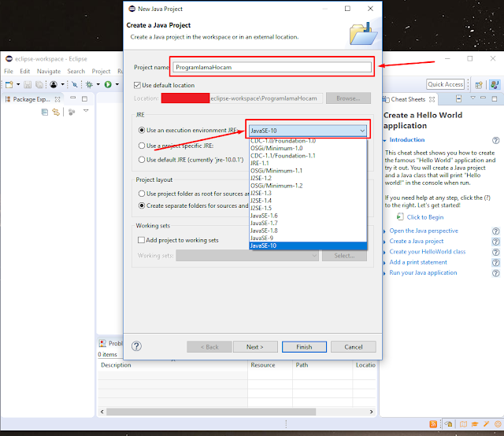Enable Add project to working sets checkbox
The height and width of the screenshot is (436, 504).
pyautogui.click(x=141, y=240)
